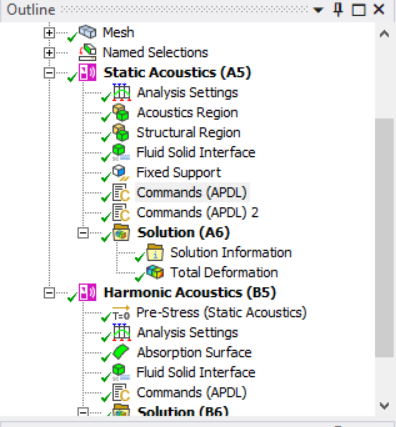Toggle the Outline panel pin
396x427 pixels.
point(338,10)
